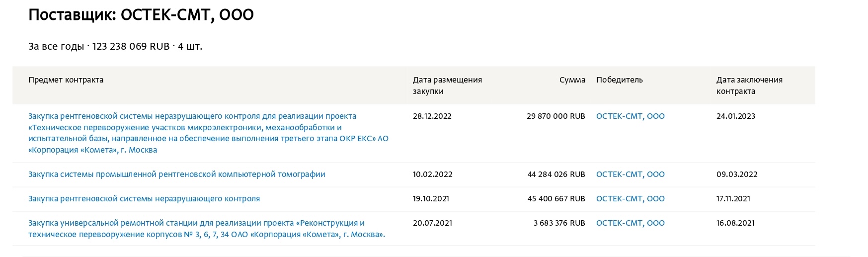Click the ОСТЕК-СМТ winner link dated 28.12.2022
868x257 pixels.
630,116
